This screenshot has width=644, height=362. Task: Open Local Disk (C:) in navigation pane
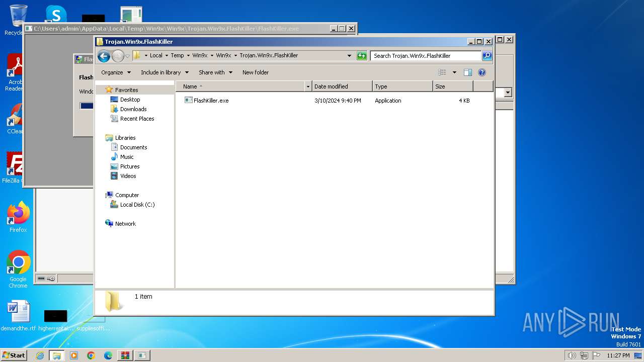(x=137, y=205)
